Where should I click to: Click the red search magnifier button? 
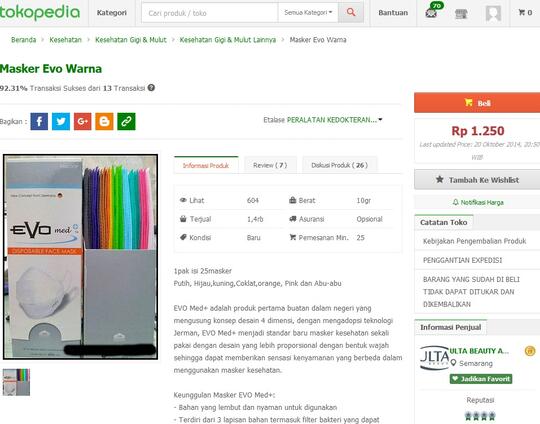351,13
